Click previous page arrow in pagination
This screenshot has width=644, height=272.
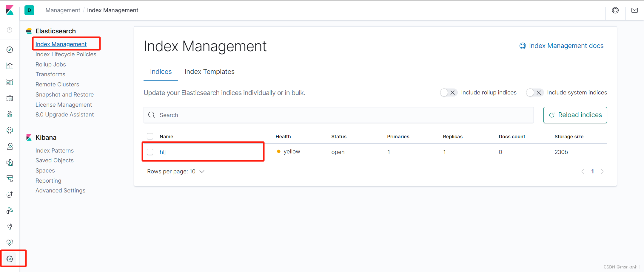pos(583,172)
